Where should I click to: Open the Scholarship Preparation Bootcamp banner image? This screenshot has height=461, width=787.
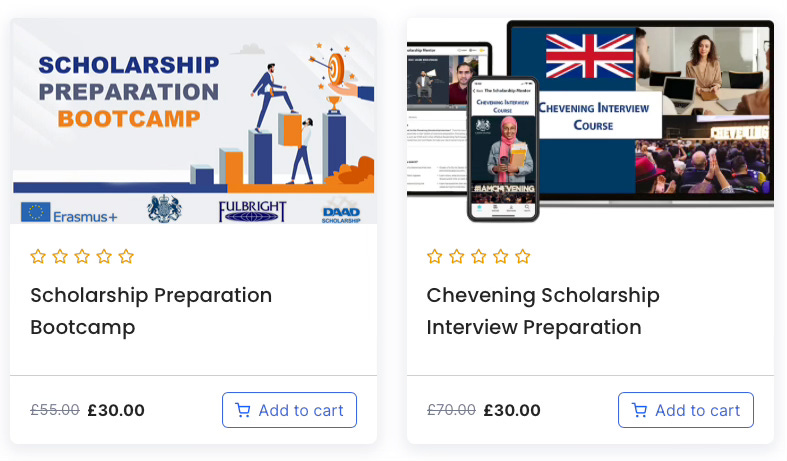pos(194,121)
